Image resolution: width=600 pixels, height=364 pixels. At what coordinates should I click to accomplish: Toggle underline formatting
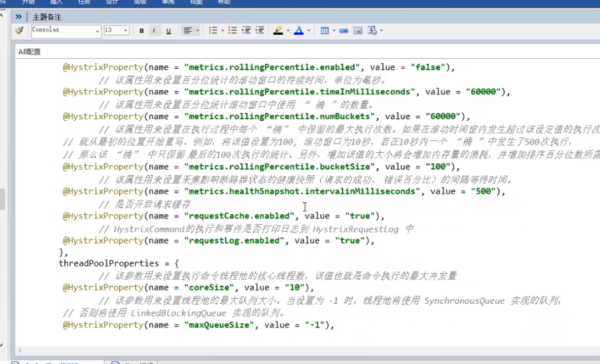168,31
